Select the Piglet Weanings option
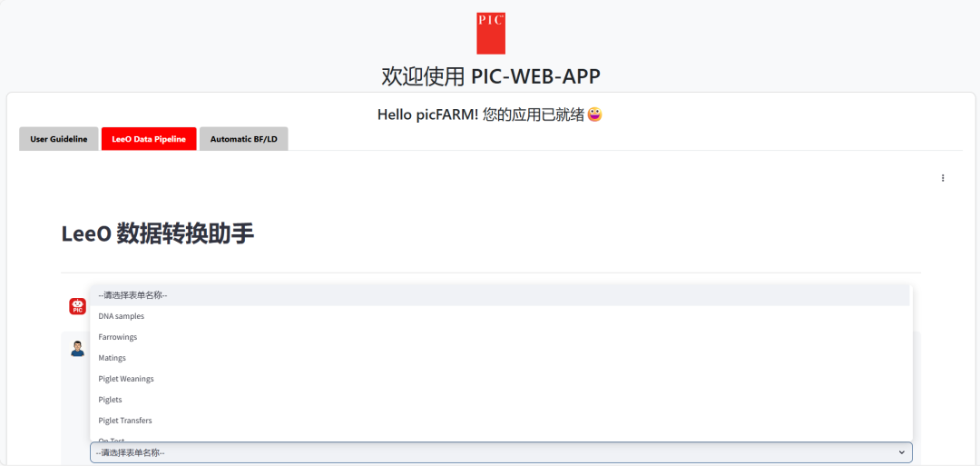Image resolution: width=980 pixels, height=466 pixels. coord(126,379)
